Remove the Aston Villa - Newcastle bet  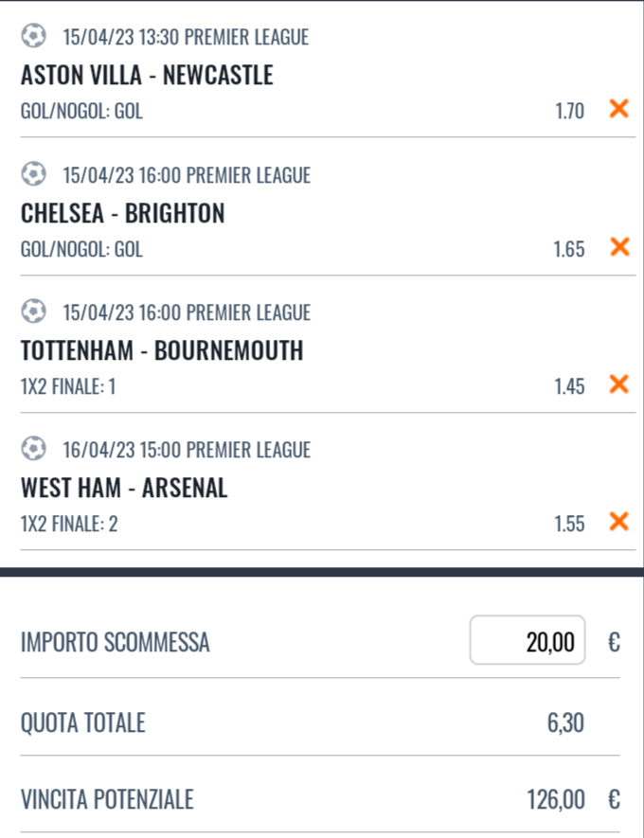(x=618, y=110)
